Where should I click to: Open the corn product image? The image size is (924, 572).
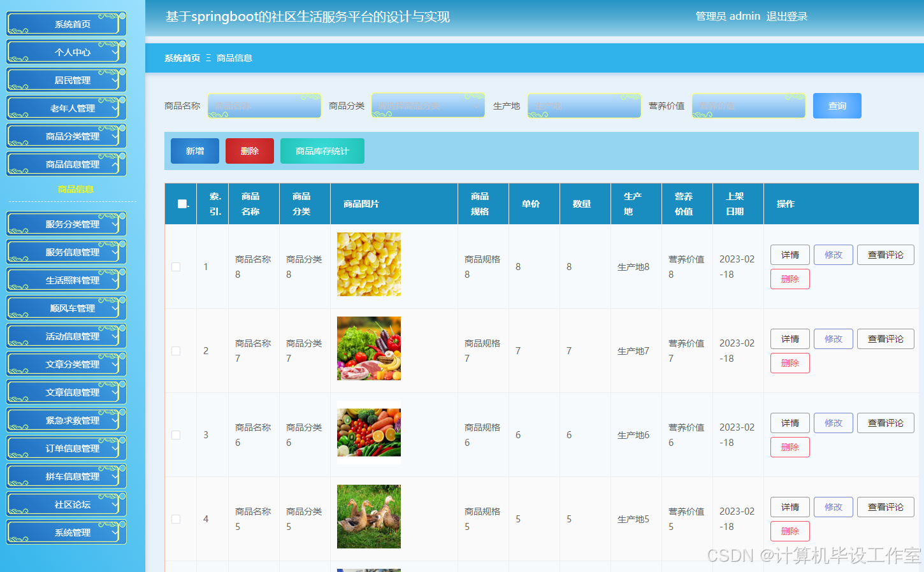369,264
